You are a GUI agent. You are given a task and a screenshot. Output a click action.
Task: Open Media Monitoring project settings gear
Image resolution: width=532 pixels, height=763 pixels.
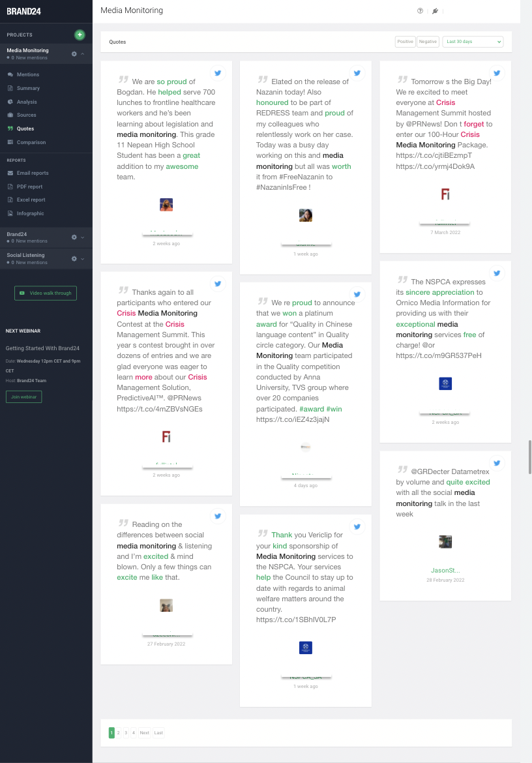coord(74,54)
